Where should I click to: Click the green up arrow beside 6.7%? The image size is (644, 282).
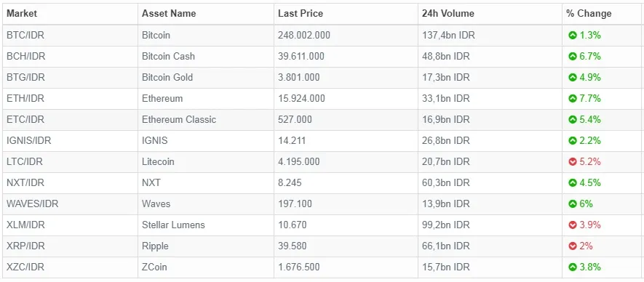click(x=573, y=56)
